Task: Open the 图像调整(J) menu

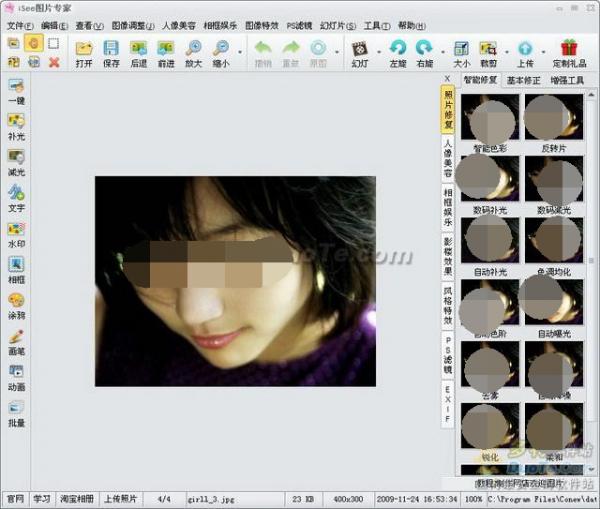Action: coord(133,26)
